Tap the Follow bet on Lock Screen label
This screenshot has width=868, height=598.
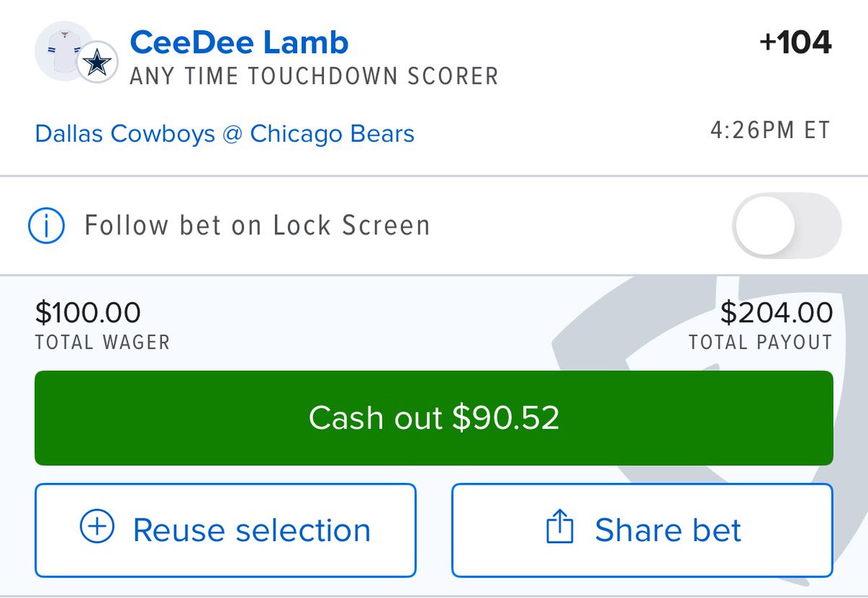258,226
